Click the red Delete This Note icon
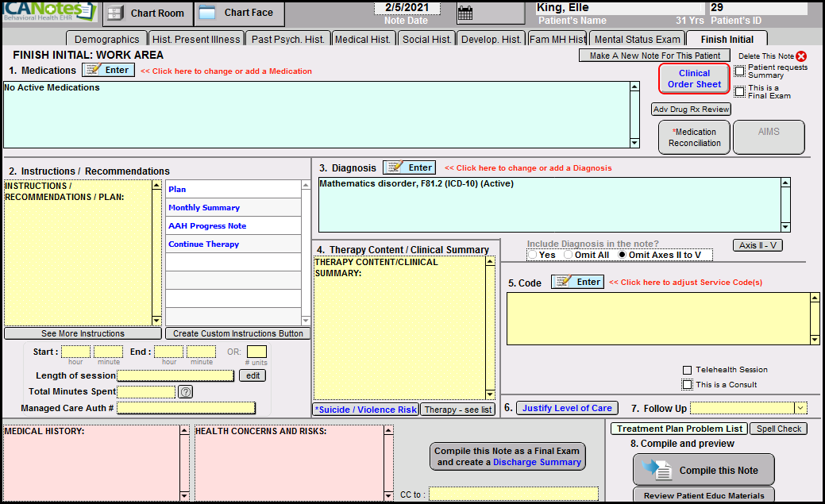This screenshot has width=825, height=504. pyautogui.click(x=801, y=56)
